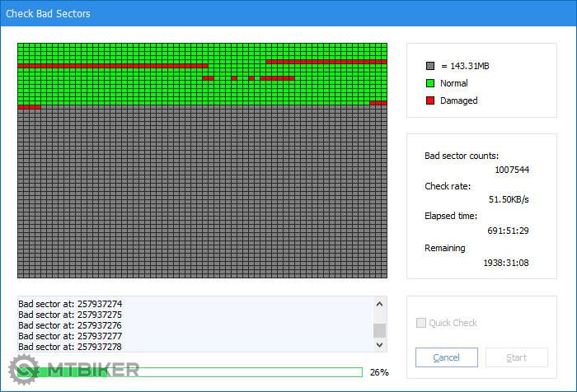Viewport: 577px width, 392px height.
Task: Click the scroll up arrow in log list
Action: coord(379,304)
